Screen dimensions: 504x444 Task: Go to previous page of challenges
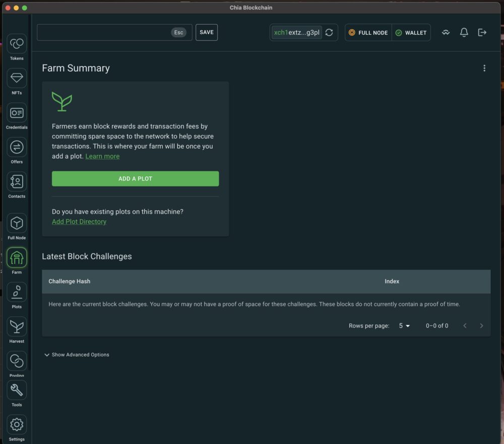tap(465, 326)
